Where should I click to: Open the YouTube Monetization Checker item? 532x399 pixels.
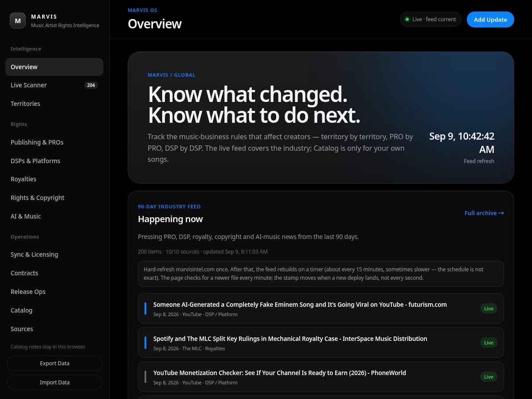321,377
